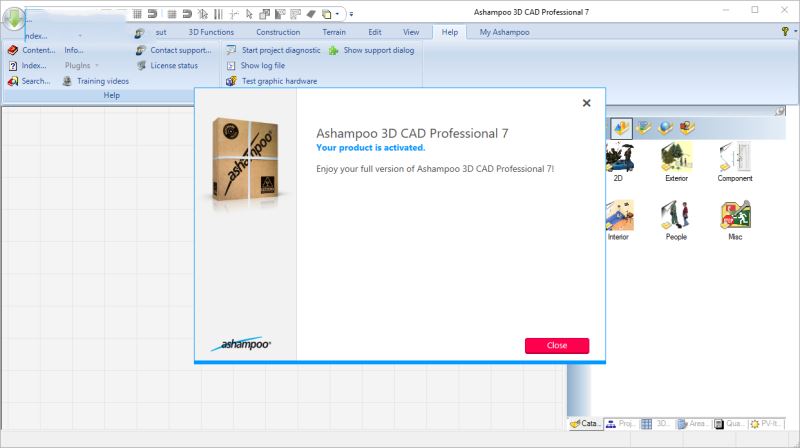Open the View ribbon tab
Image resolution: width=800 pixels, height=448 pixels.
(x=411, y=32)
